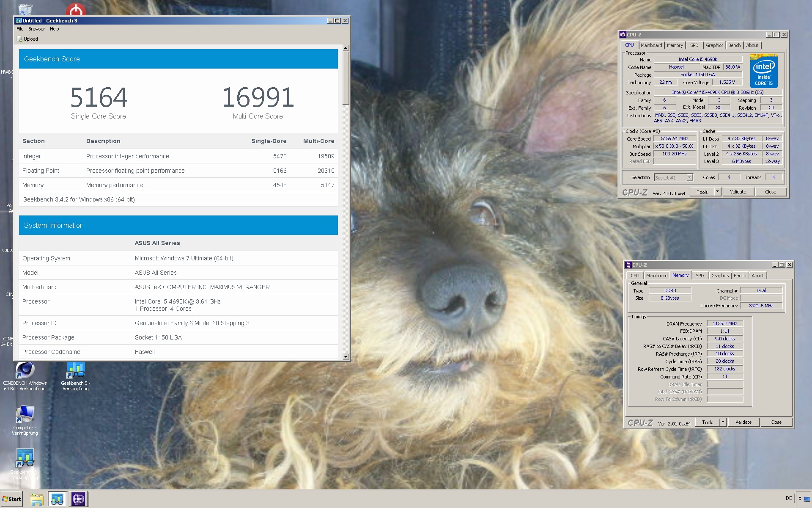Viewport: 812px width, 508px height.
Task: Click the Intel Core i5 logo in CPU-Z
Action: pyautogui.click(x=764, y=71)
